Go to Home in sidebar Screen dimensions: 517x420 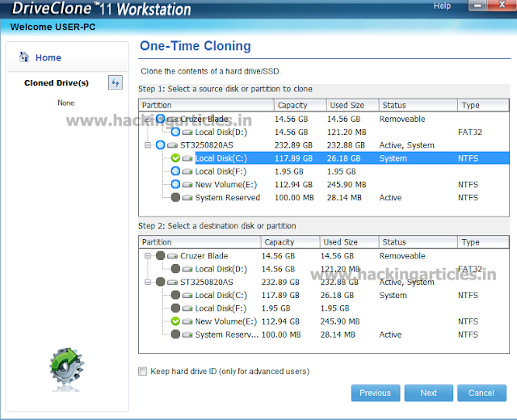click(48, 57)
